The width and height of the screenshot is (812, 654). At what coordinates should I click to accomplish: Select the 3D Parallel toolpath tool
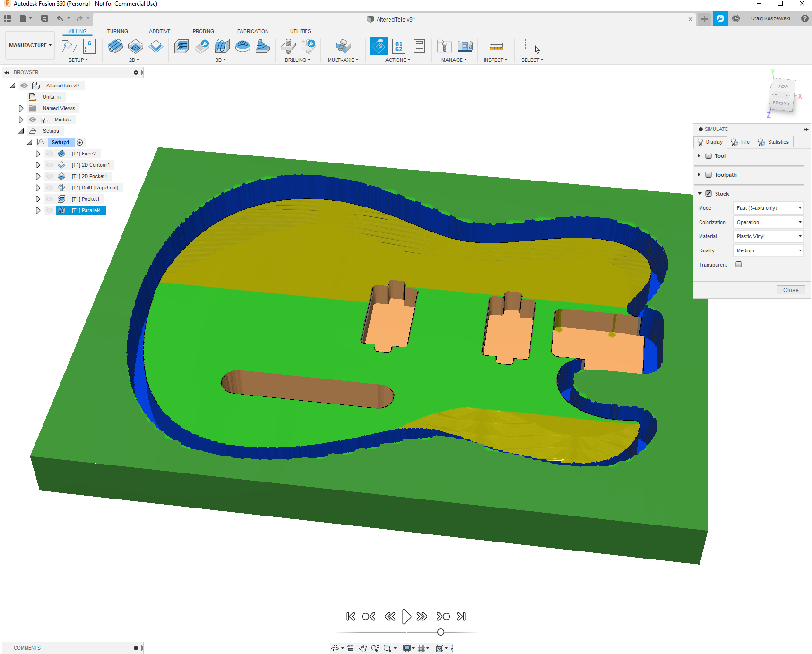222,46
